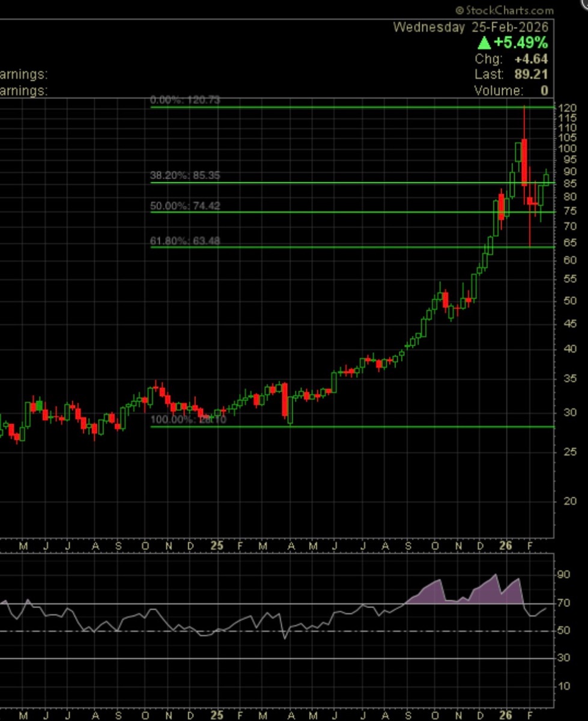The image size is (588, 721).
Task: Click the 30 level label on RSI axis
Action: pos(564,658)
